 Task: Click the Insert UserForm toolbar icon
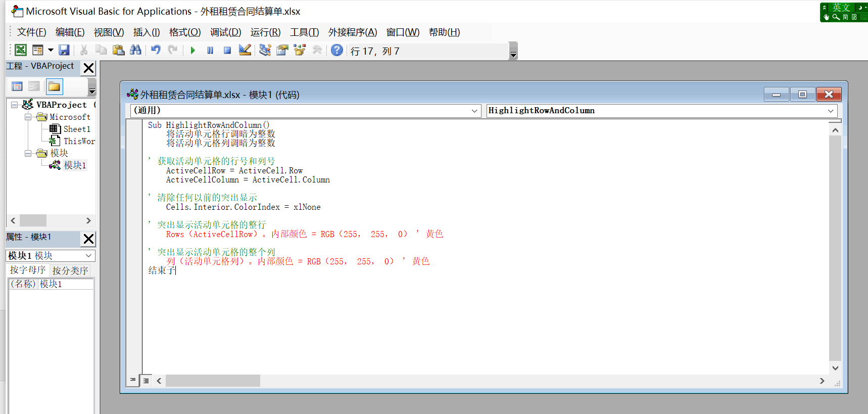pyautogui.click(x=38, y=50)
